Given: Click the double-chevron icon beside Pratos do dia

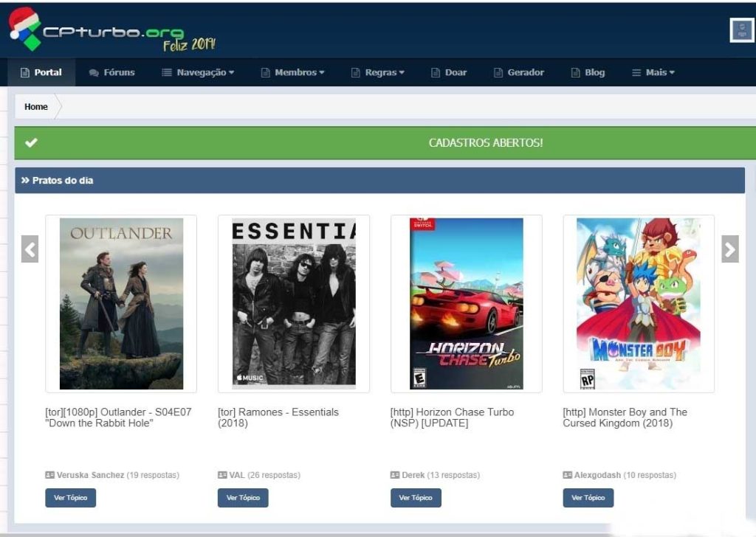Looking at the screenshot, I should [25, 180].
